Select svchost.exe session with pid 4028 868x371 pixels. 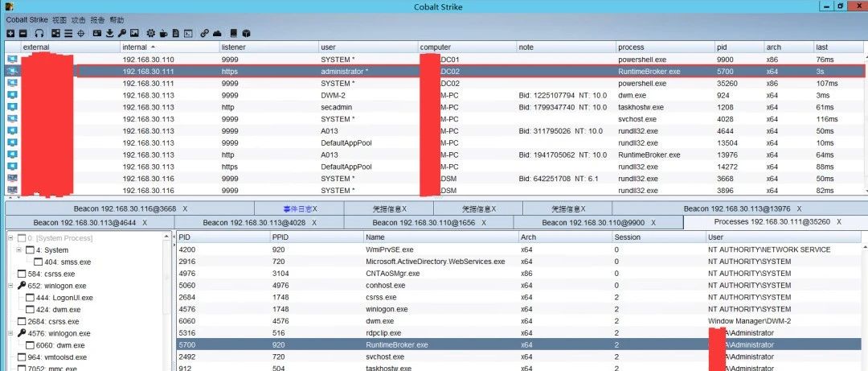pyautogui.click(x=435, y=119)
